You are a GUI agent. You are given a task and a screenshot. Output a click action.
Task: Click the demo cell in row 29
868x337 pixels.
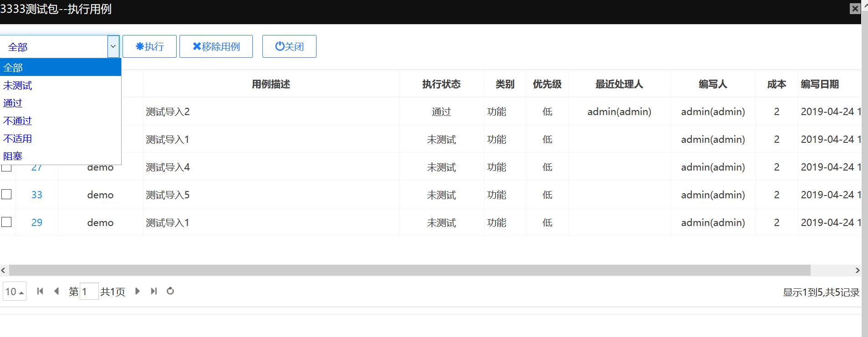[100, 223]
